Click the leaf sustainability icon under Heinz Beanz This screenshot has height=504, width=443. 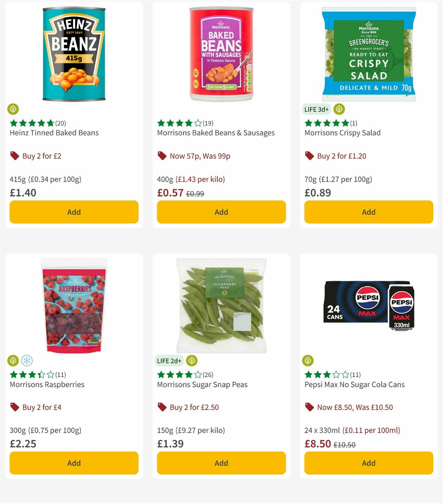tap(14, 109)
